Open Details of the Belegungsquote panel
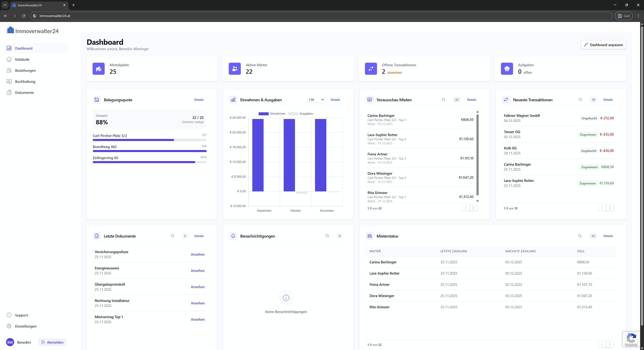 point(199,99)
